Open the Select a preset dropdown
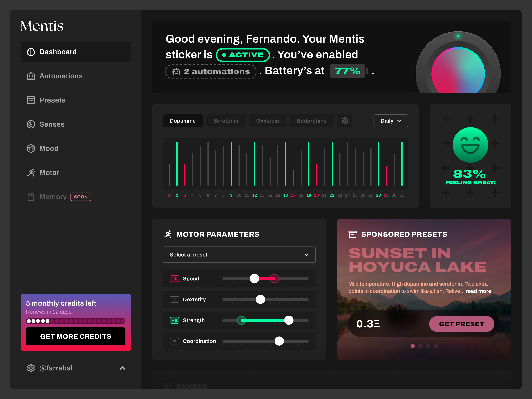 tap(239, 255)
